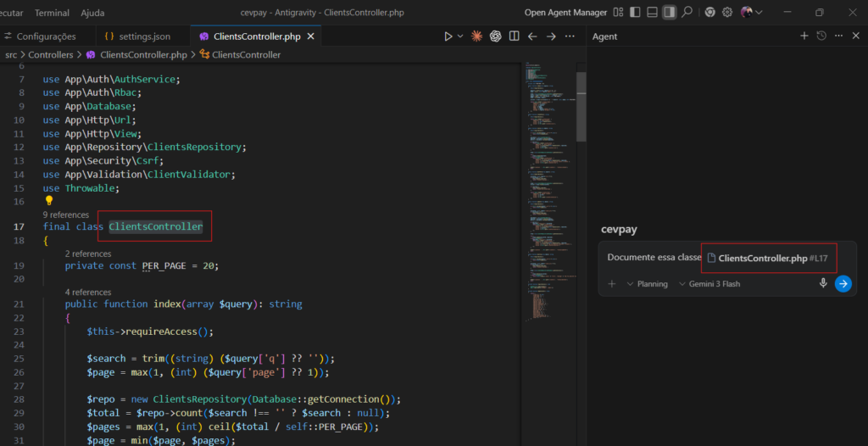Close the ClientsController.php tab
Image resolution: width=868 pixels, height=446 pixels.
click(x=310, y=36)
